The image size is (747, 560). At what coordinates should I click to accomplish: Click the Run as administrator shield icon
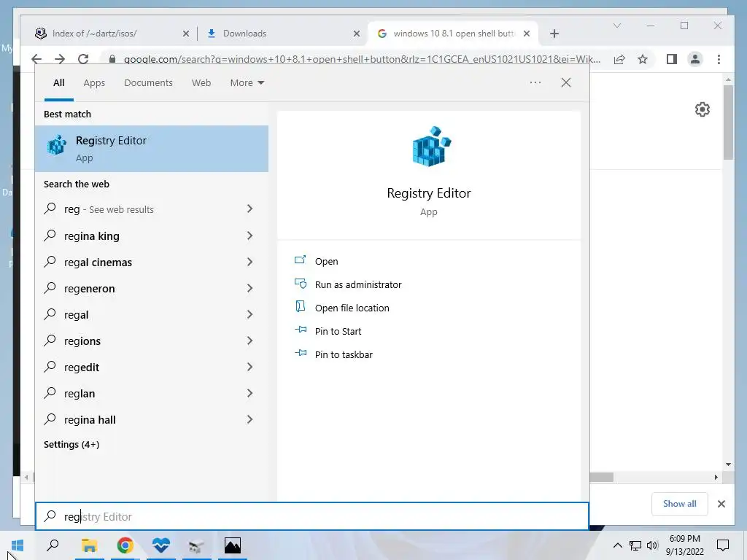coord(300,284)
